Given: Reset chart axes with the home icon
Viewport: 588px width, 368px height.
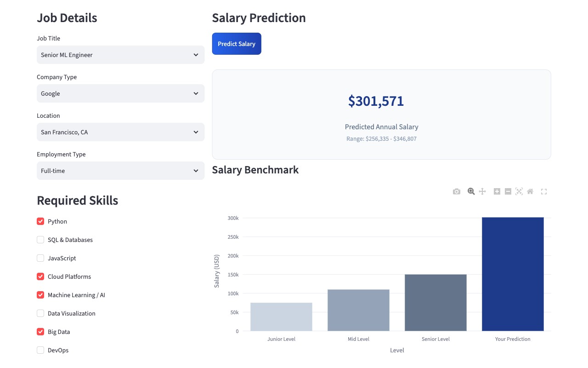Looking at the screenshot, I should (530, 191).
